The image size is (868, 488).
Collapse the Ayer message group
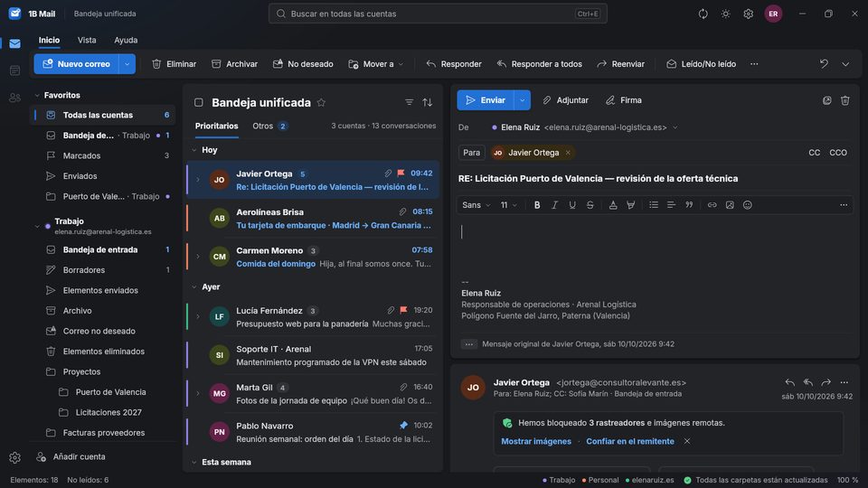coord(193,287)
